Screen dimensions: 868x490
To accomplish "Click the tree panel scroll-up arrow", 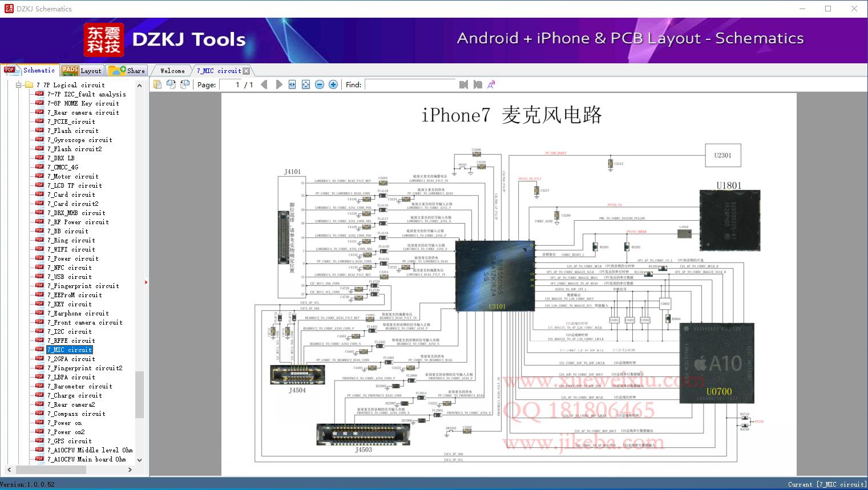I will (x=139, y=84).
